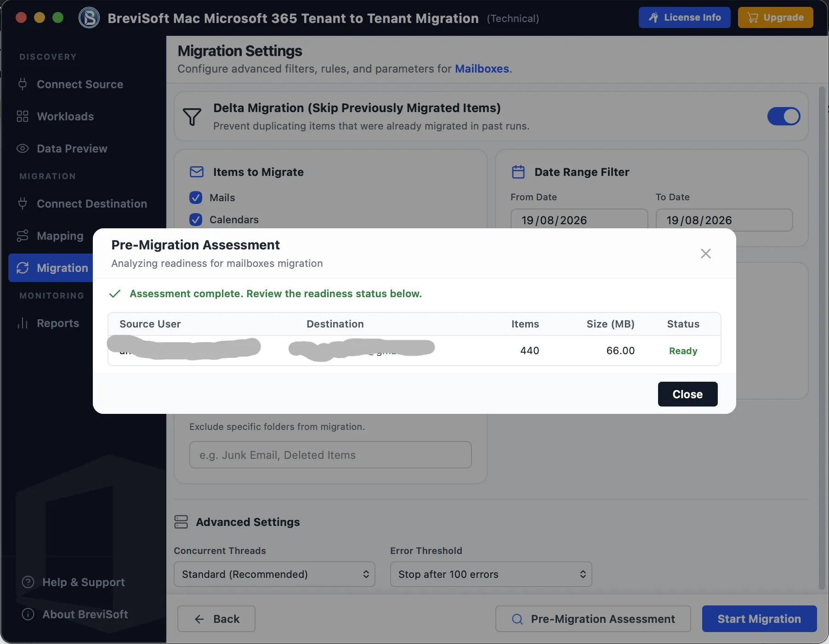Click the Migration sync icon
Image resolution: width=829 pixels, height=644 pixels.
(x=23, y=268)
